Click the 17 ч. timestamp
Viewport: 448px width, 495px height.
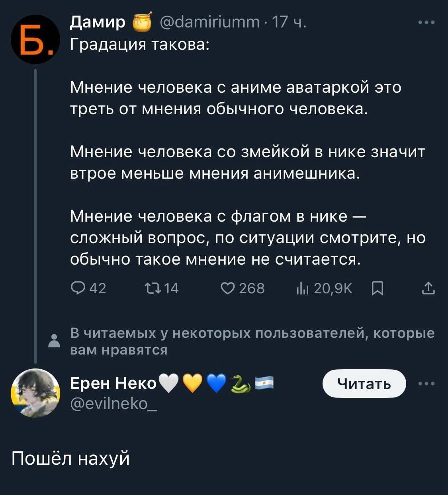(x=289, y=22)
